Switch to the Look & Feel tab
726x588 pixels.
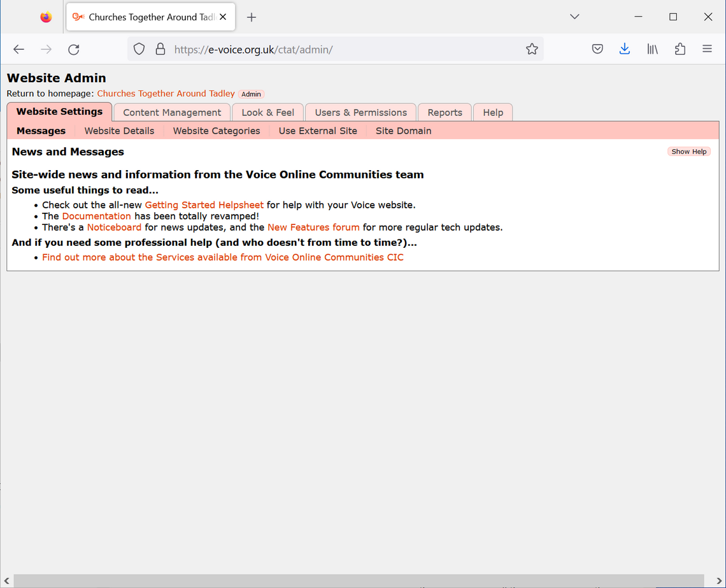(267, 113)
